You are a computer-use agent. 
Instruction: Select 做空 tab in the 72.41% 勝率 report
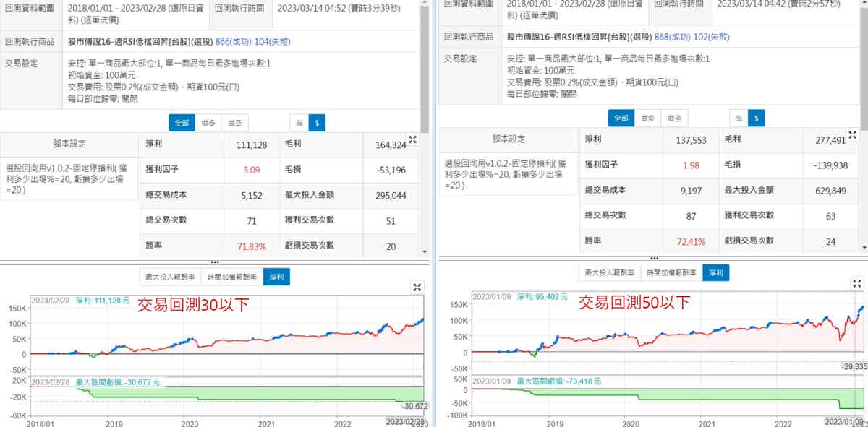(x=673, y=118)
